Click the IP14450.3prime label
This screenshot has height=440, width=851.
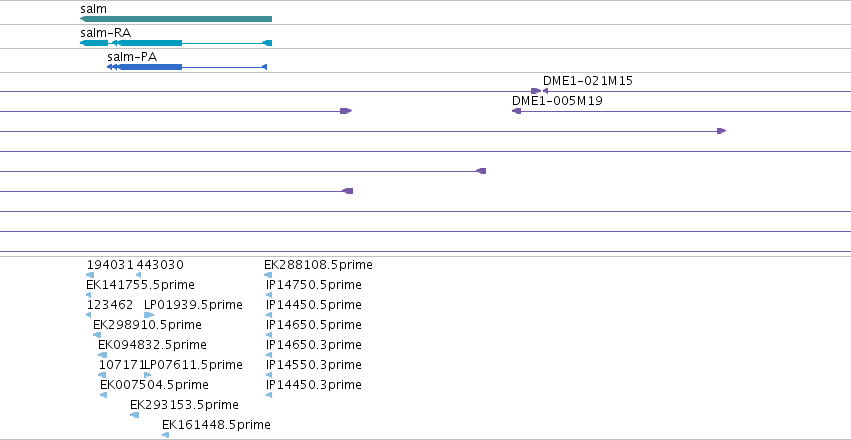pos(314,385)
